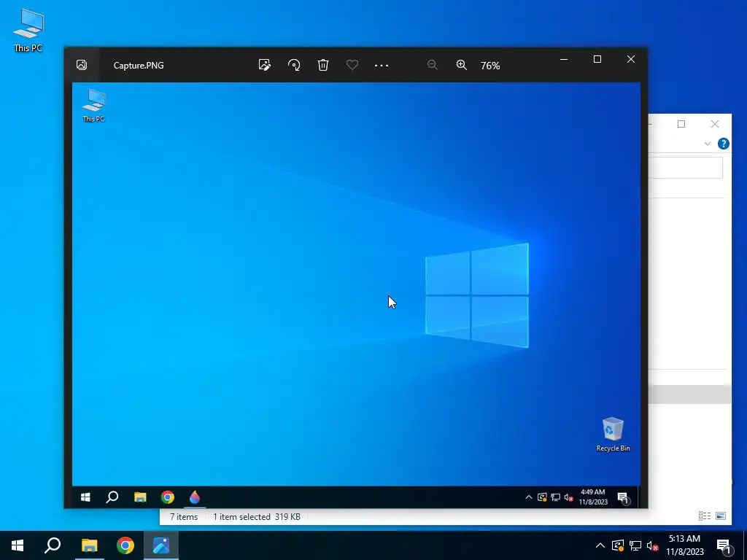The width and height of the screenshot is (747, 560).
Task: Click the 76% zoom level text
Action: [x=490, y=66]
